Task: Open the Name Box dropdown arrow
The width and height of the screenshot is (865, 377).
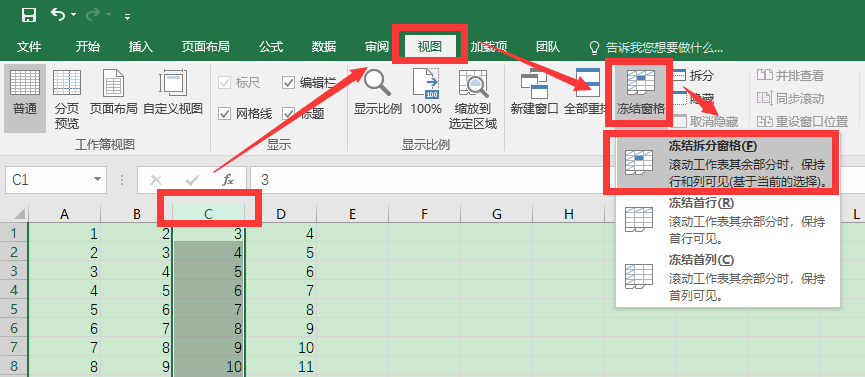Action: coord(98,180)
